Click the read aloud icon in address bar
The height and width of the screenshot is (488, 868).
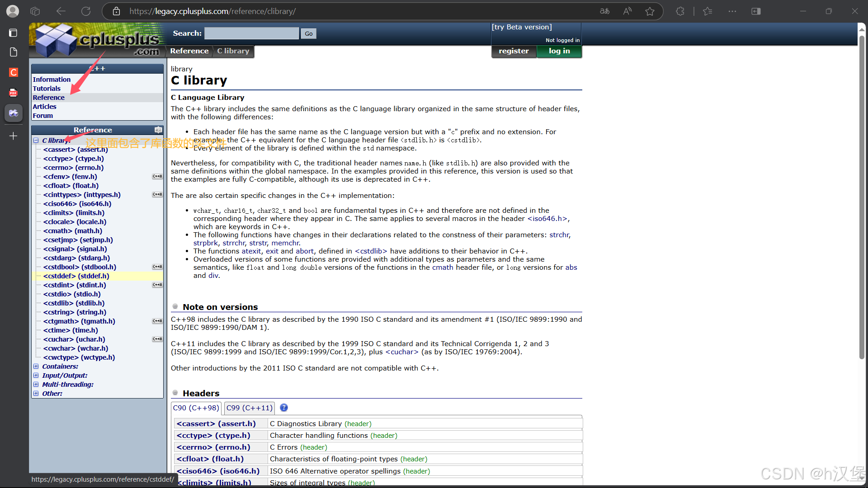627,11
